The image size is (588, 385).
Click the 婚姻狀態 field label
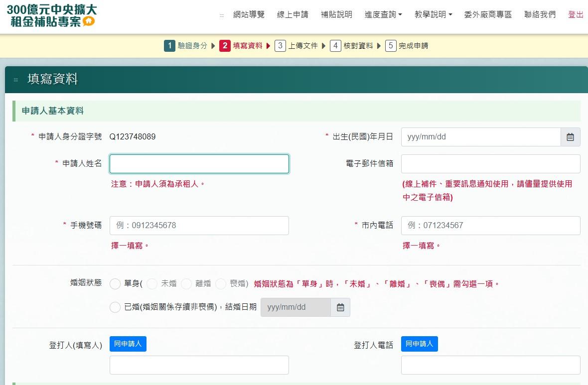pyautogui.click(x=86, y=283)
